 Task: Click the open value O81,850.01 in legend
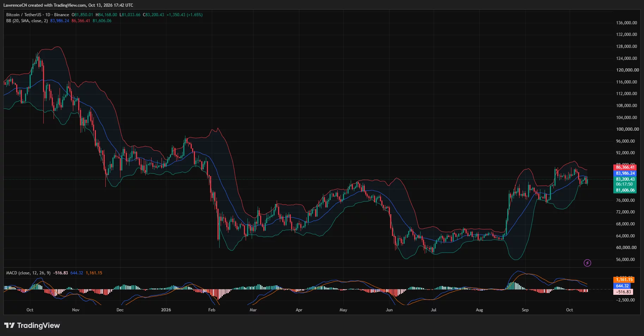(82, 15)
